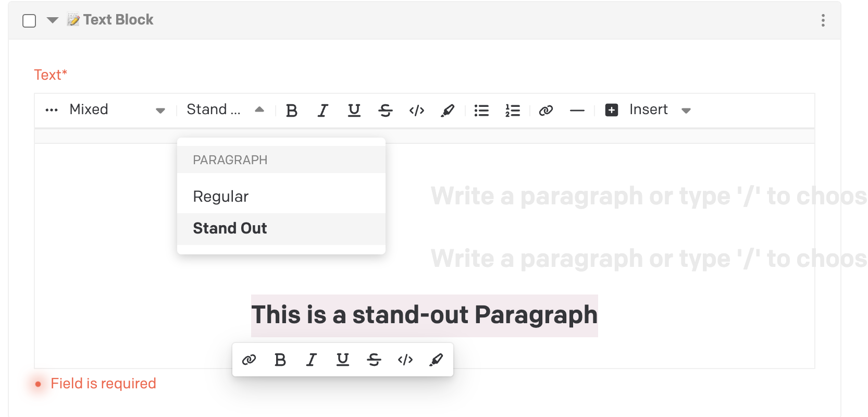Screen dimensions: 868x417
Task: Toggle bold in the main toolbar
Action: point(292,111)
